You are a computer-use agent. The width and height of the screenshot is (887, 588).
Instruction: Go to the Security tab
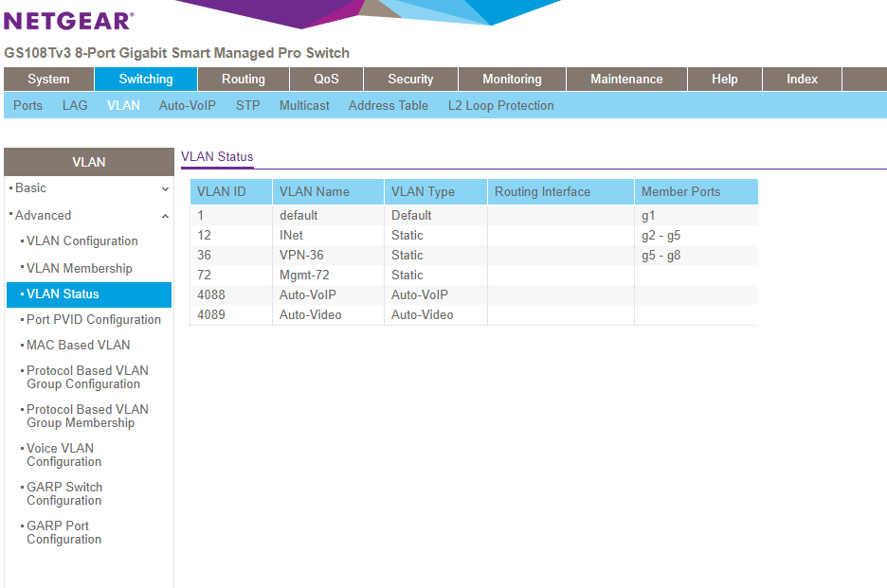(x=410, y=80)
